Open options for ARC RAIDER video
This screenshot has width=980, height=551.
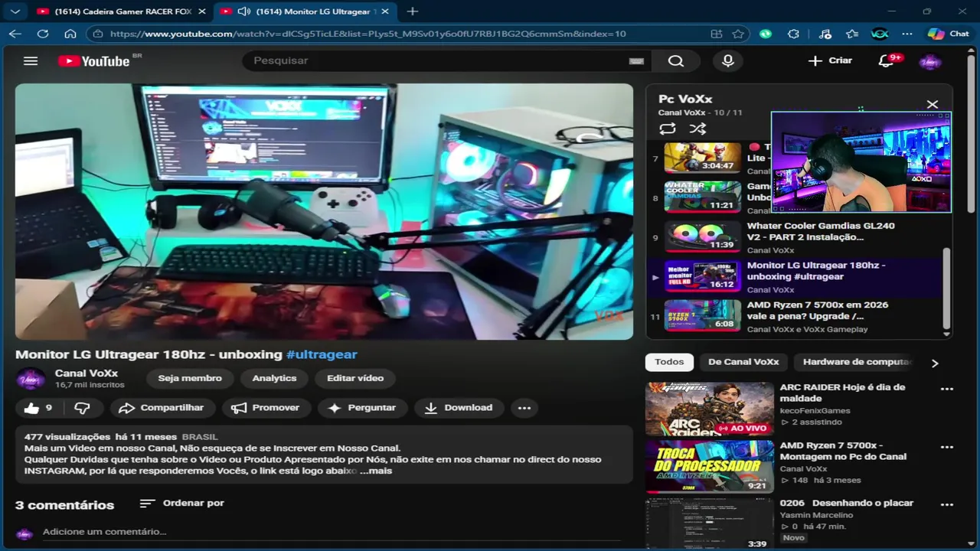point(947,389)
